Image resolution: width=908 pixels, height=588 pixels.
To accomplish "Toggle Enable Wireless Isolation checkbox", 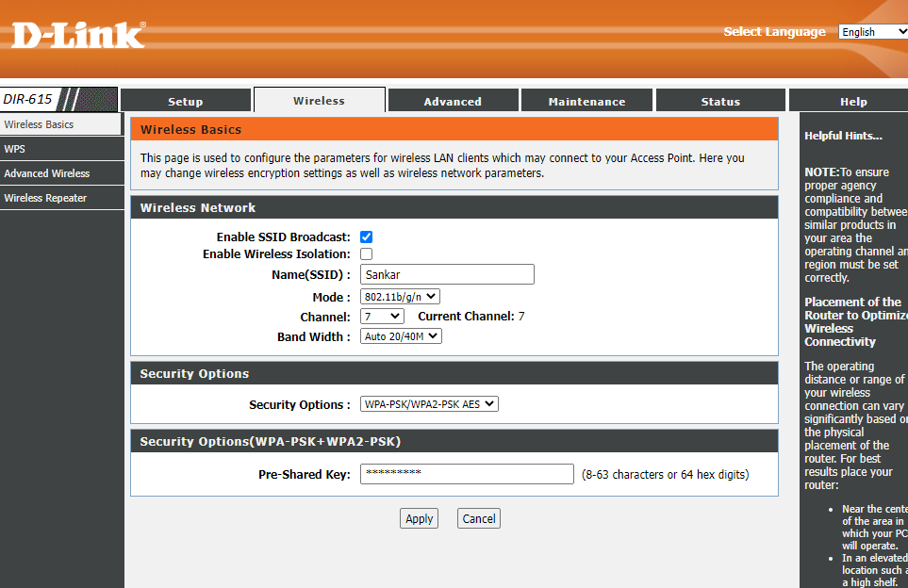I will pos(366,254).
